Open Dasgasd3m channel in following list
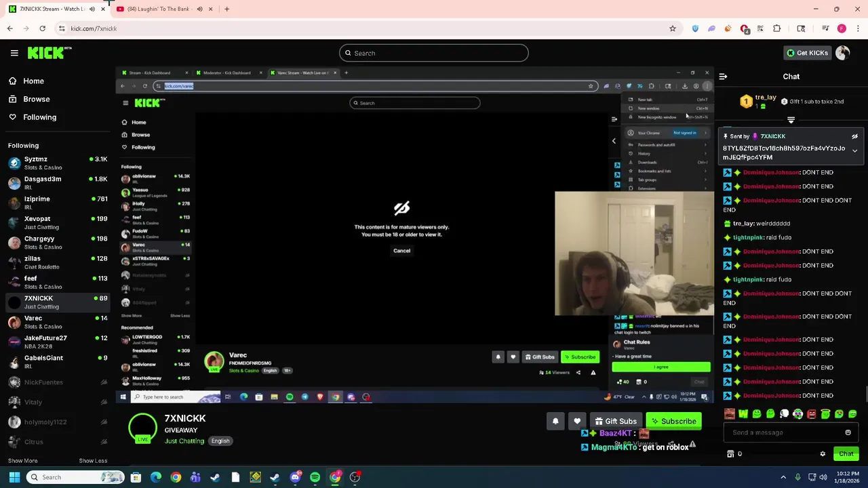 pyautogui.click(x=57, y=183)
